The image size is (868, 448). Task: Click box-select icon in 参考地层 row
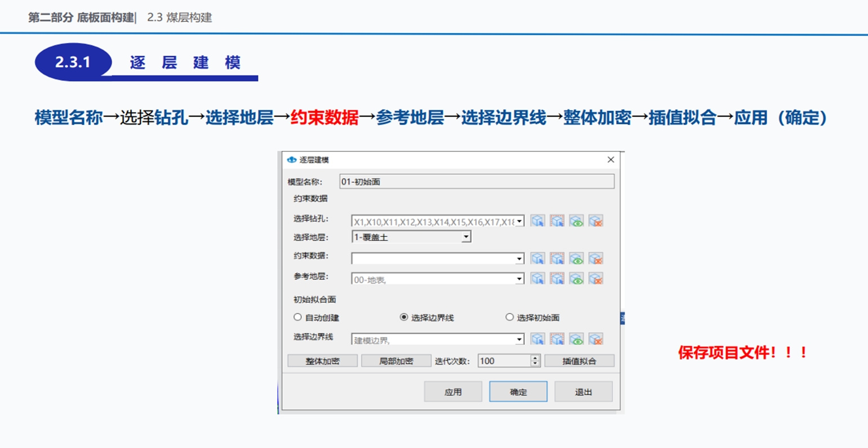(557, 279)
